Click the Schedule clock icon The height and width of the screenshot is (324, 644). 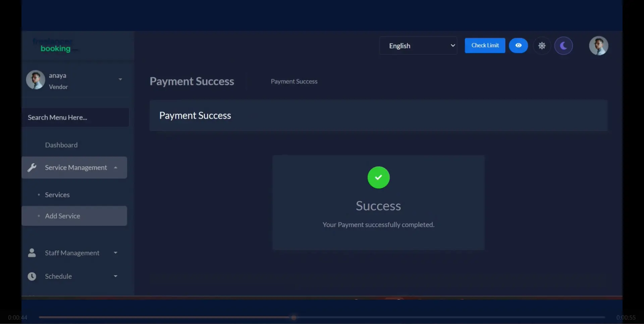tap(32, 276)
